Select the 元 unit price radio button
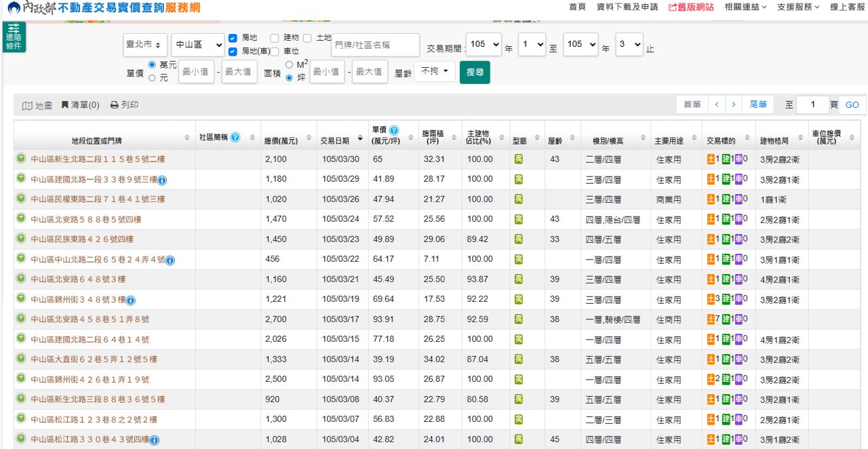The height and width of the screenshot is (449, 868). pyautogui.click(x=152, y=78)
